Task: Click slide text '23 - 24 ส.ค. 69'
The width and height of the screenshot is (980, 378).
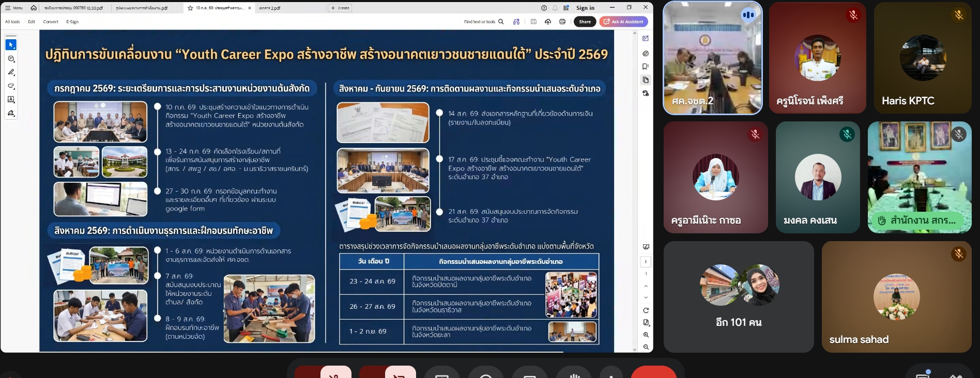Action: click(x=372, y=281)
